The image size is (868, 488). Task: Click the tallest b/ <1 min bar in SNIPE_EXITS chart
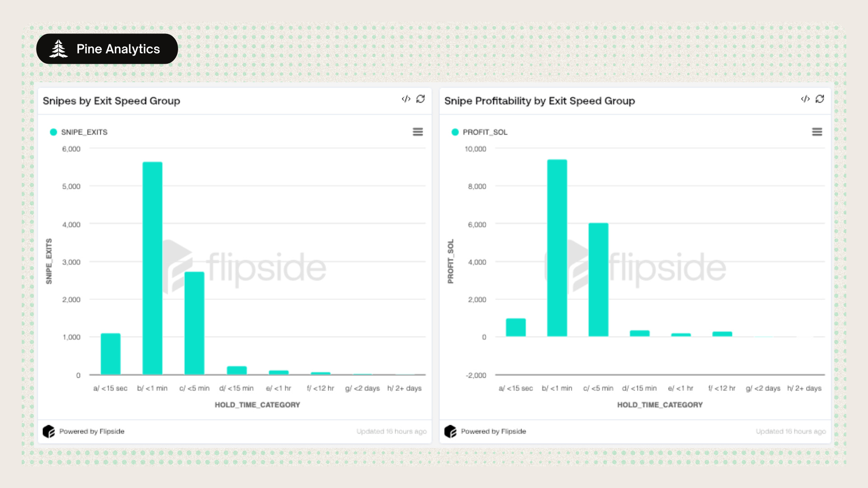[x=152, y=268]
